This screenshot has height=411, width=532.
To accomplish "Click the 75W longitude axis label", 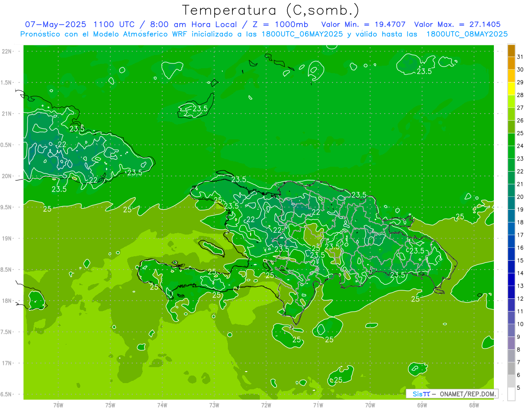I will (110, 405).
